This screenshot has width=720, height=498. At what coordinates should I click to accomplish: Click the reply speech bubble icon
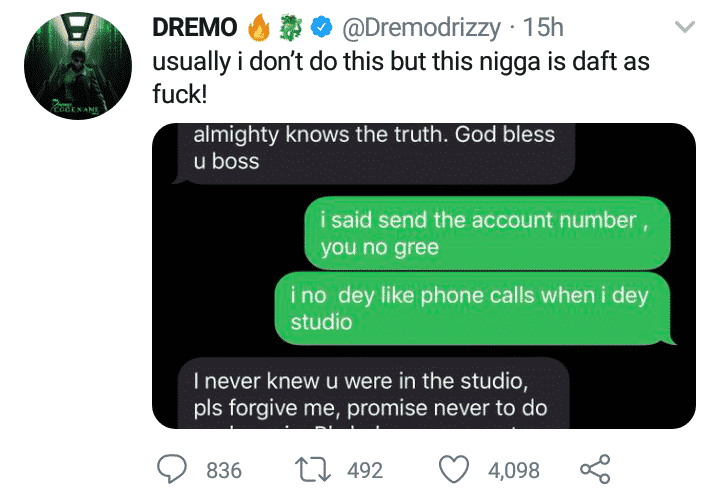coord(175,469)
